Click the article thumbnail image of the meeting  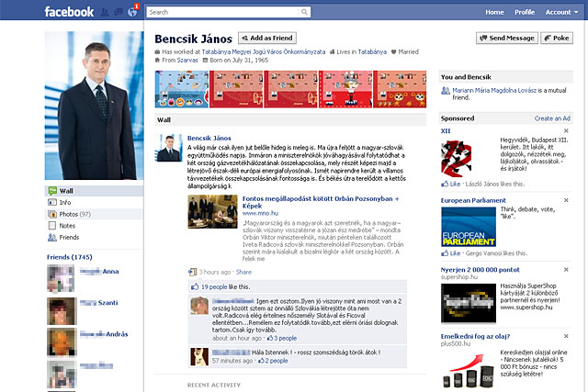212,212
